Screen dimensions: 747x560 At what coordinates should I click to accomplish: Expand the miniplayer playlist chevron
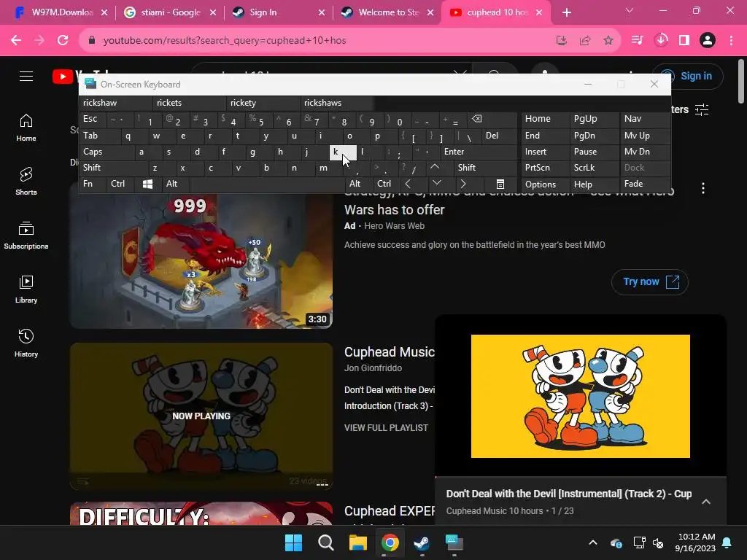(706, 502)
